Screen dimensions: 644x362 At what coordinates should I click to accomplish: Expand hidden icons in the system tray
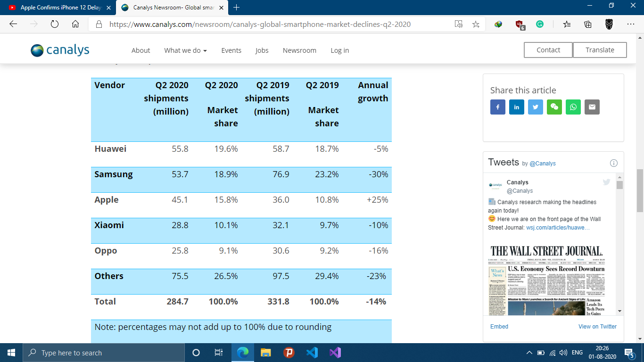coord(529,353)
